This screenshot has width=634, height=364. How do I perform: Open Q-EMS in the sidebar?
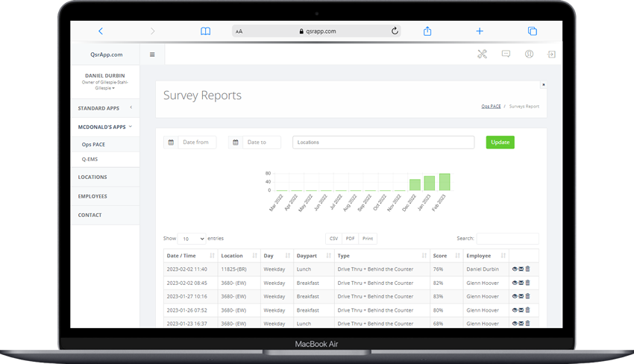(x=105, y=160)
